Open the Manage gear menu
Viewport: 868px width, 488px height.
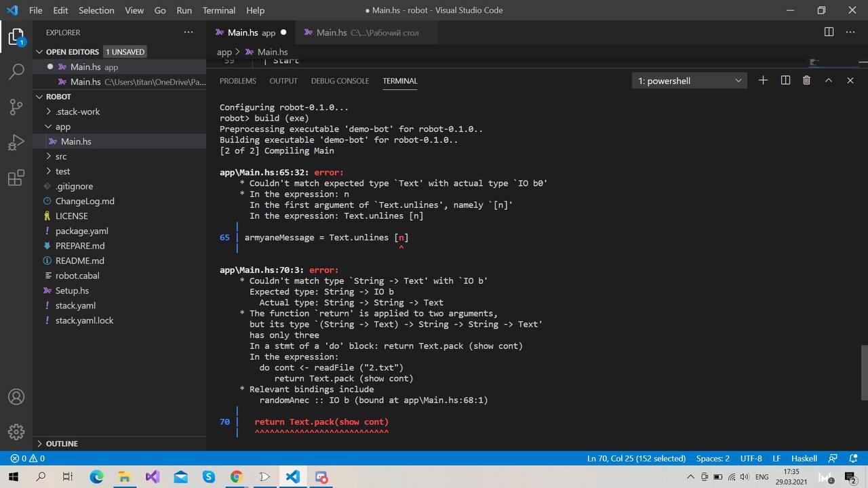pyautogui.click(x=16, y=432)
